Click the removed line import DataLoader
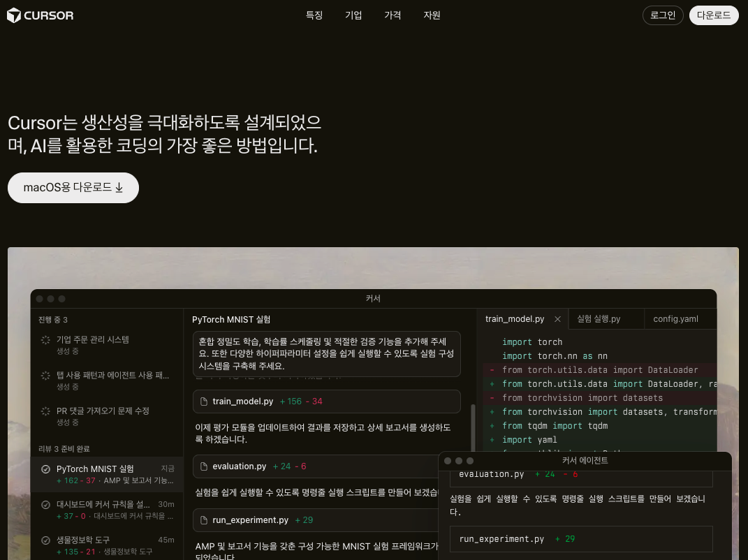748x560 pixels. (x=600, y=369)
